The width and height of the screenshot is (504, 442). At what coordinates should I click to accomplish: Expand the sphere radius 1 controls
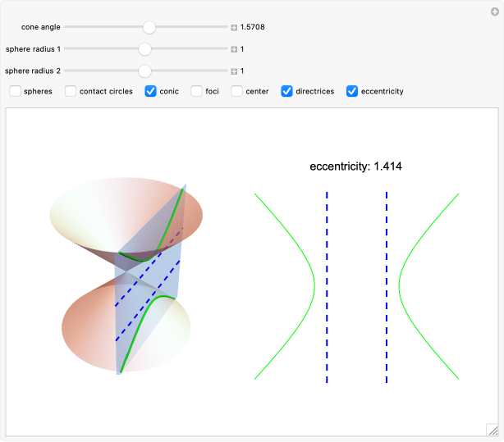click(234, 49)
